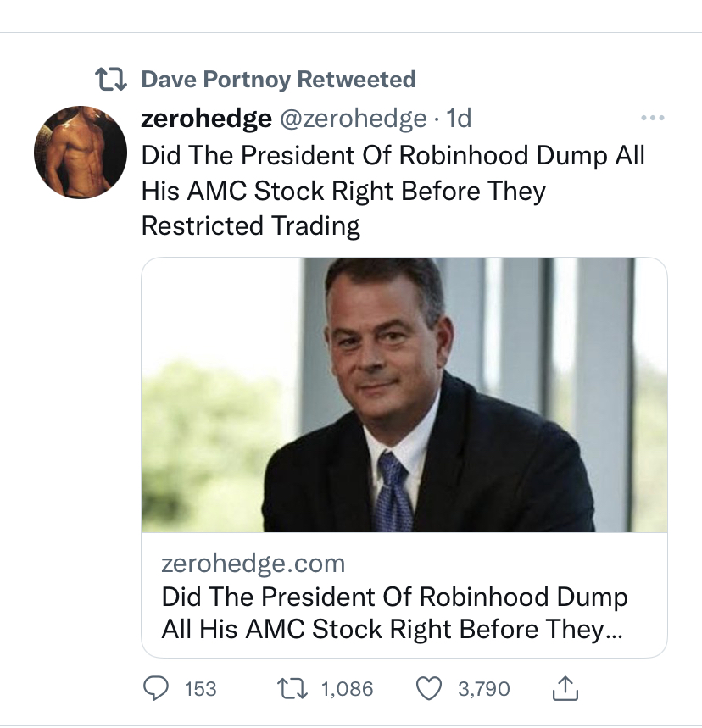
Task: Open the @zerohedge handle
Action: (x=352, y=119)
